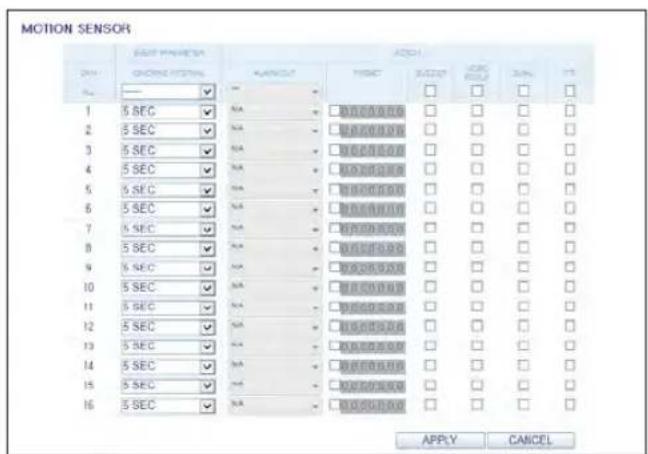
Task: Toggle the buzzer checkbox for camera 9
Action: point(430,267)
